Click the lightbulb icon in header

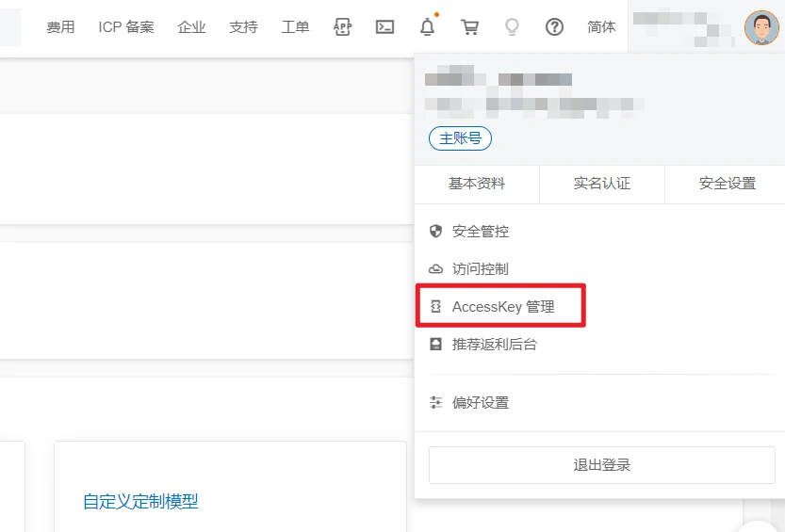512,27
